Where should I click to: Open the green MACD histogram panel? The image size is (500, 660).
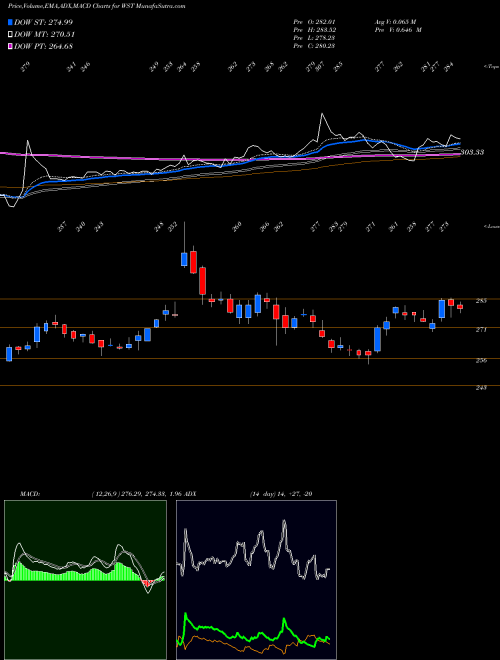tap(85, 580)
